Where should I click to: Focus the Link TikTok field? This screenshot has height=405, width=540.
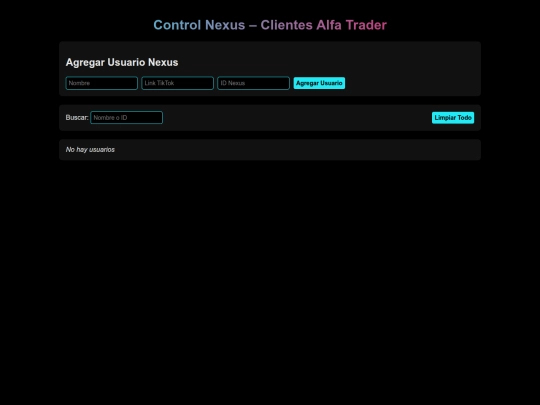[177, 83]
